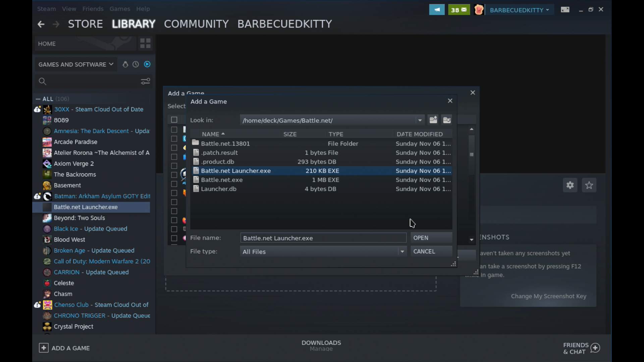Click the advanced filters icon in search bar
Screen dimensions: 644x362
tap(145, 81)
